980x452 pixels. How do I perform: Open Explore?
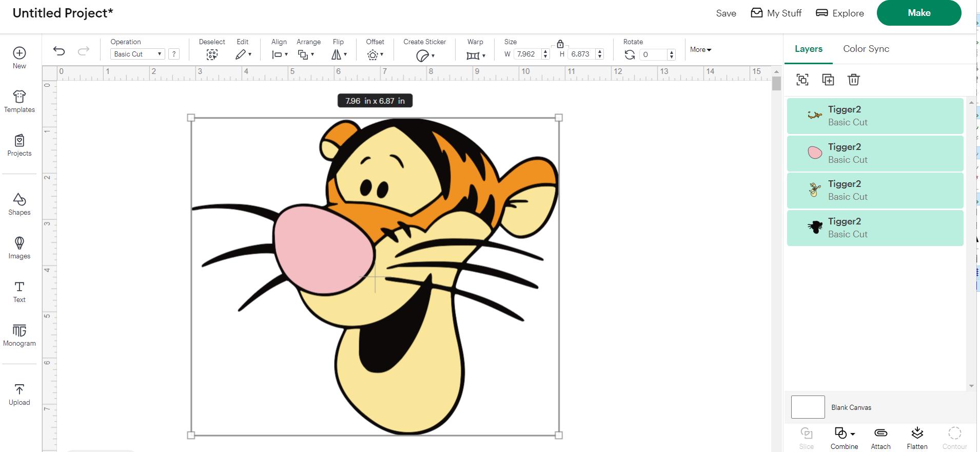[x=840, y=13]
